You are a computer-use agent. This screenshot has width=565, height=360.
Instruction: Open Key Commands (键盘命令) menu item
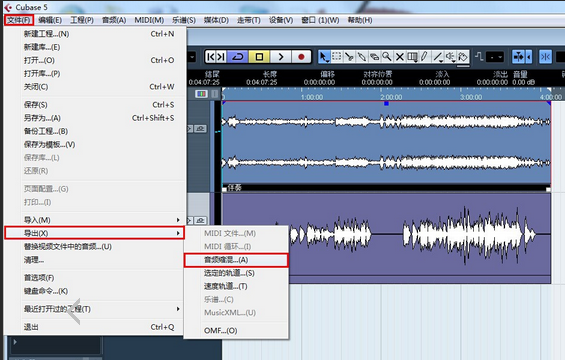(95, 291)
